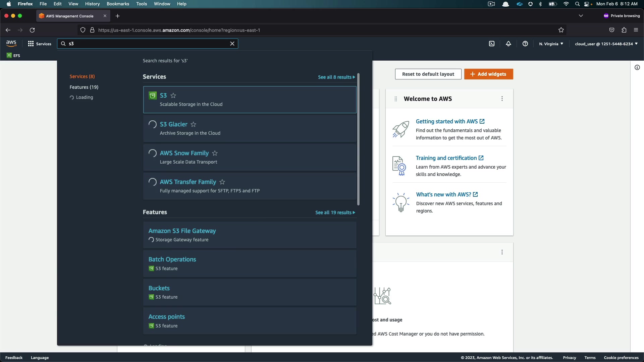The width and height of the screenshot is (644, 362).
Task: Toggle favorite star for AWS Transfer Family
Action: (222, 182)
